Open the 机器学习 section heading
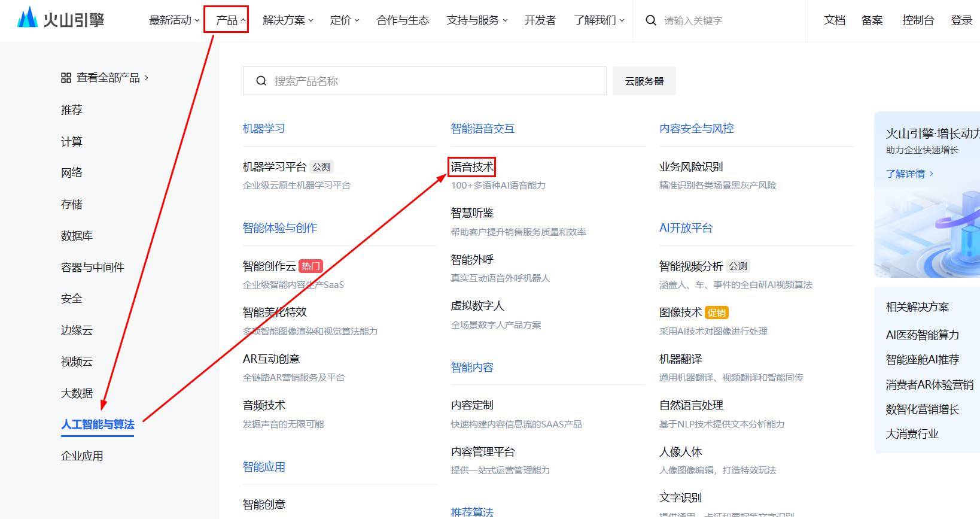 [x=264, y=128]
